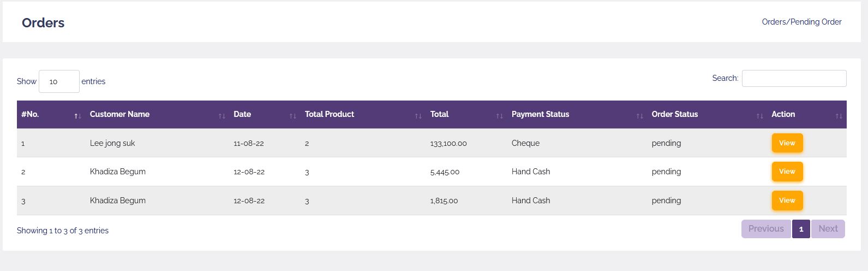Viewport: 868px width, 271px height.
Task: Sort by Total column arrows icon
Action: coord(499,116)
